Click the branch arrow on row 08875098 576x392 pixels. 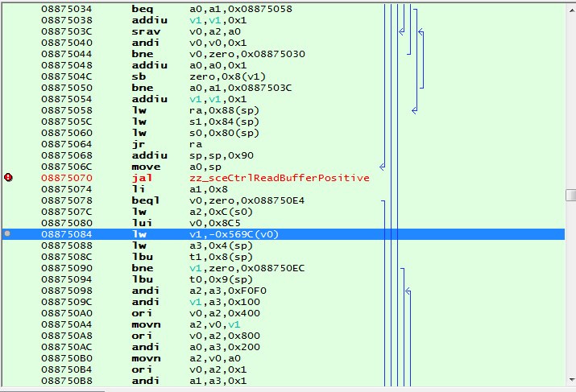click(x=408, y=291)
